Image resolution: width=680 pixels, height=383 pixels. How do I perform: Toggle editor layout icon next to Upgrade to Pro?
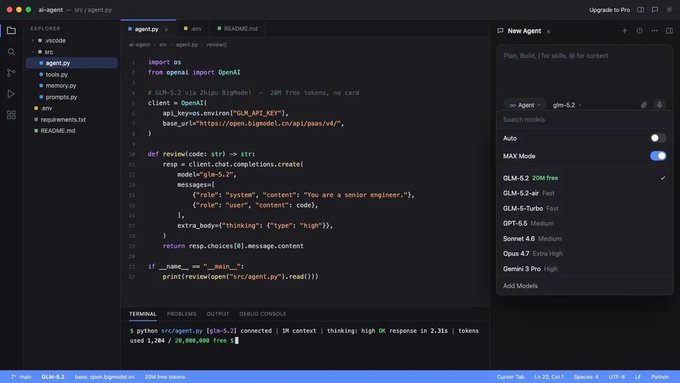[x=640, y=10]
